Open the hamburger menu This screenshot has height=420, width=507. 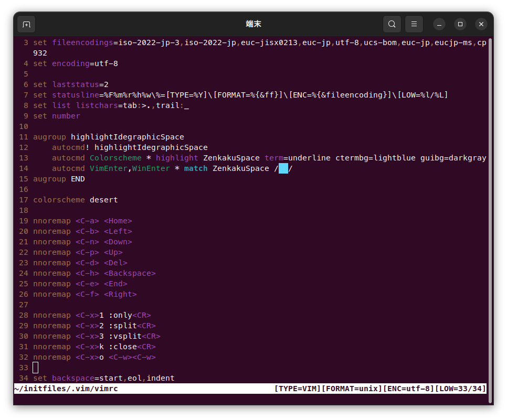(414, 24)
